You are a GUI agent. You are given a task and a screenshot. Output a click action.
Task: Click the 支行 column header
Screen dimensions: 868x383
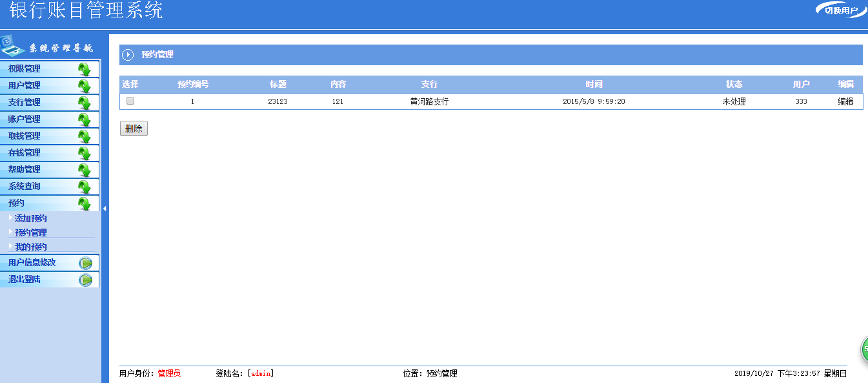click(429, 85)
